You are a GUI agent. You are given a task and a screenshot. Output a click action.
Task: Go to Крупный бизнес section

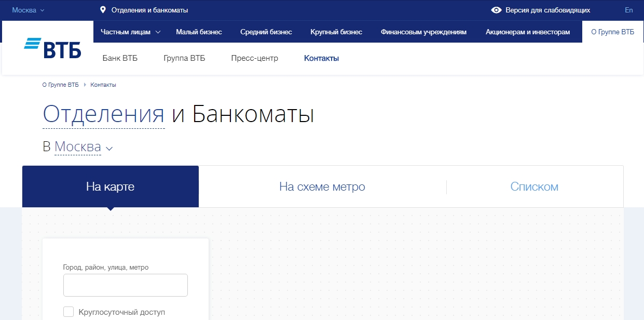pyautogui.click(x=336, y=32)
